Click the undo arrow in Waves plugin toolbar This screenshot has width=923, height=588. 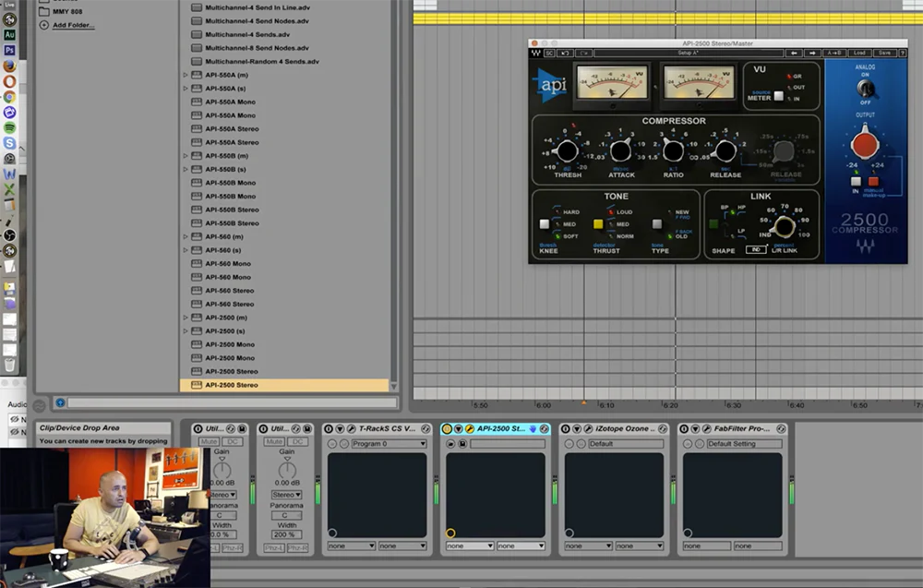566,54
